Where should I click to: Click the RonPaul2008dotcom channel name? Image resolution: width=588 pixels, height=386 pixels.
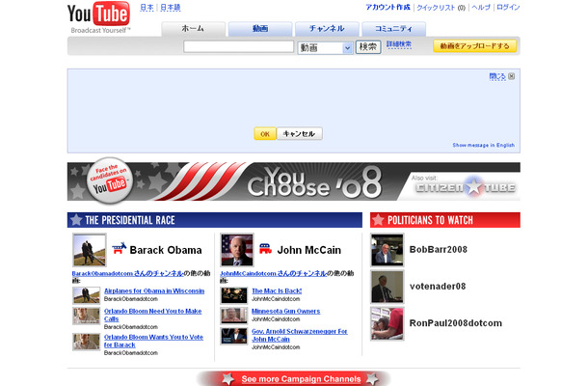coord(456,323)
